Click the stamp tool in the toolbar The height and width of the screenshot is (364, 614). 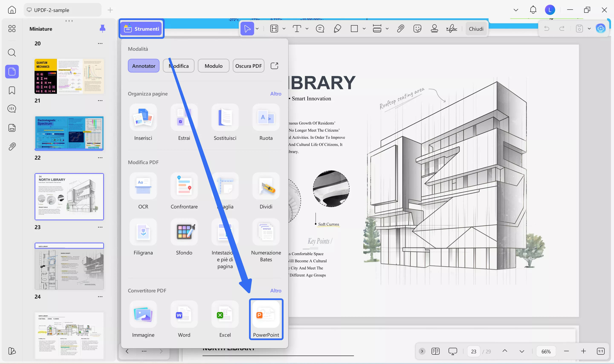coord(434,29)
